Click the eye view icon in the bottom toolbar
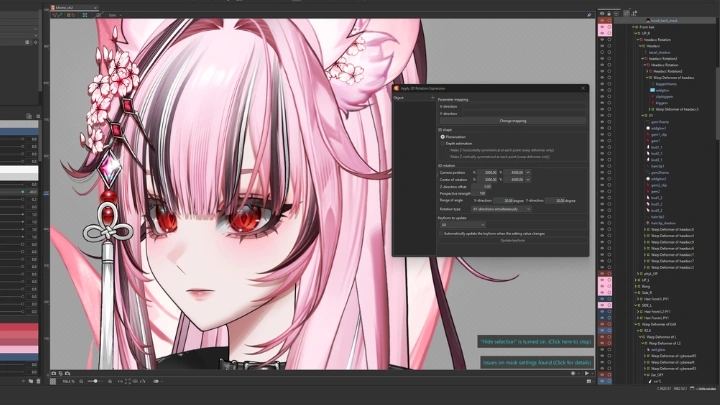 [135, 382]
